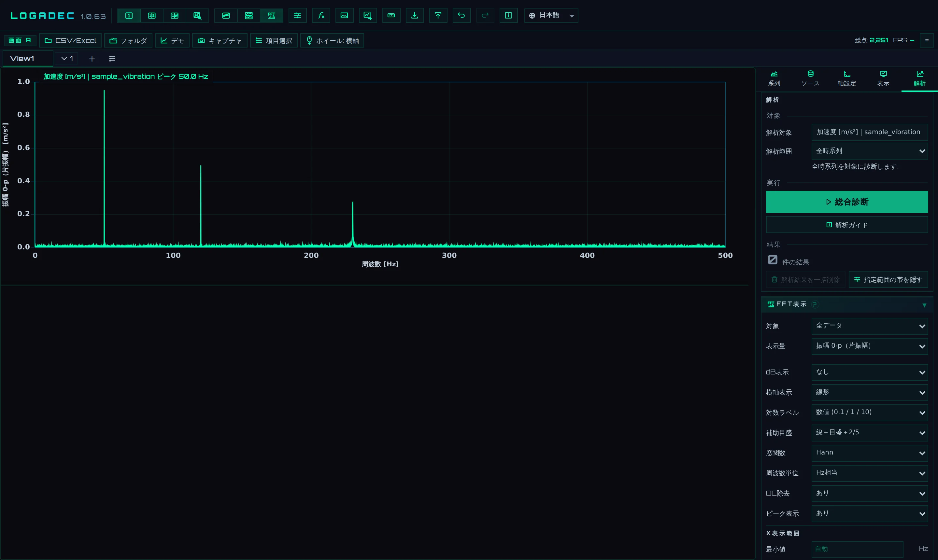Click the フォルダ folder button
Screen dimensions: 938x560
click(128, 40)
